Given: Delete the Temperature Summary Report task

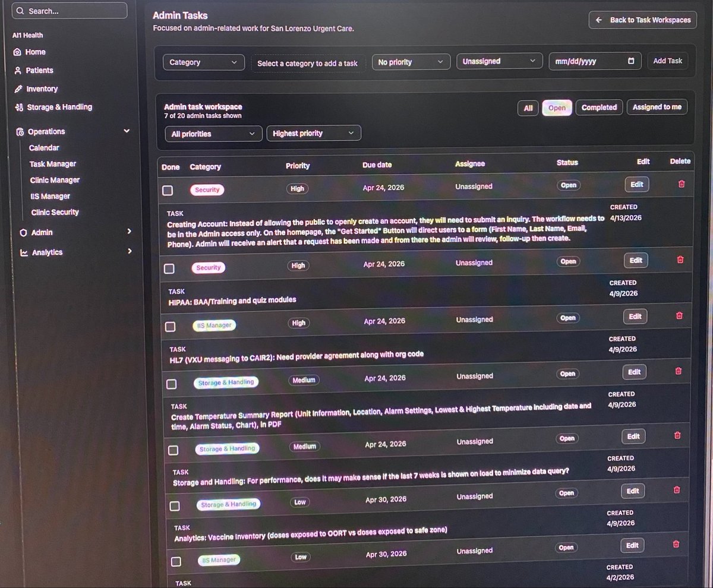Looking at the screenshot, I should click(678, 371).
